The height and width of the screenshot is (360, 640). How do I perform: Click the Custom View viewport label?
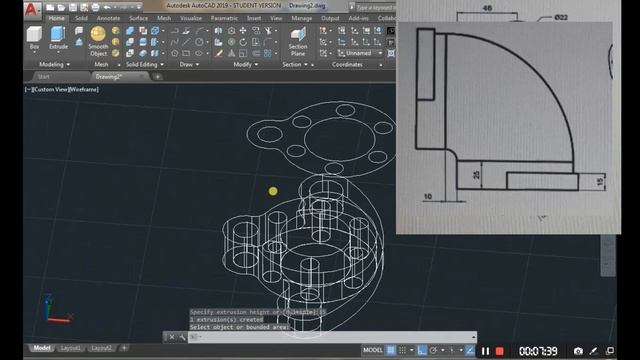point(50,89)
